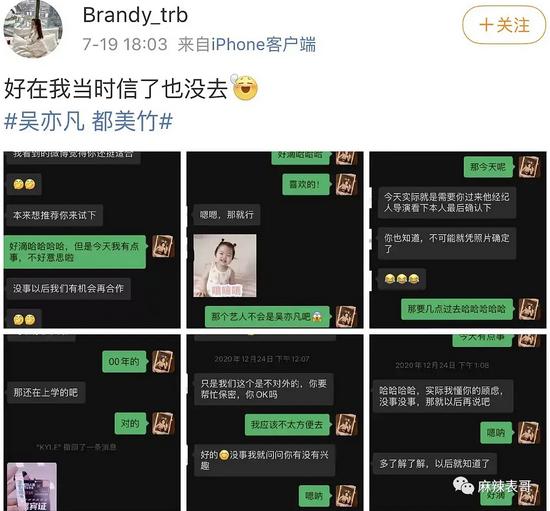
Task: Click the baby girl sticker image
Action: pos(225,265)
